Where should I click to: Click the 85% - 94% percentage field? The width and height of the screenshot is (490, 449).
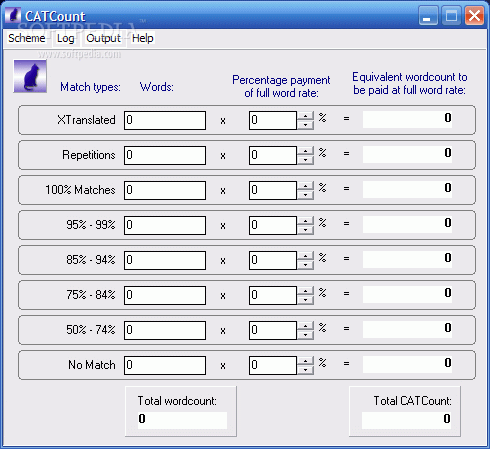[x=273, y=260]
